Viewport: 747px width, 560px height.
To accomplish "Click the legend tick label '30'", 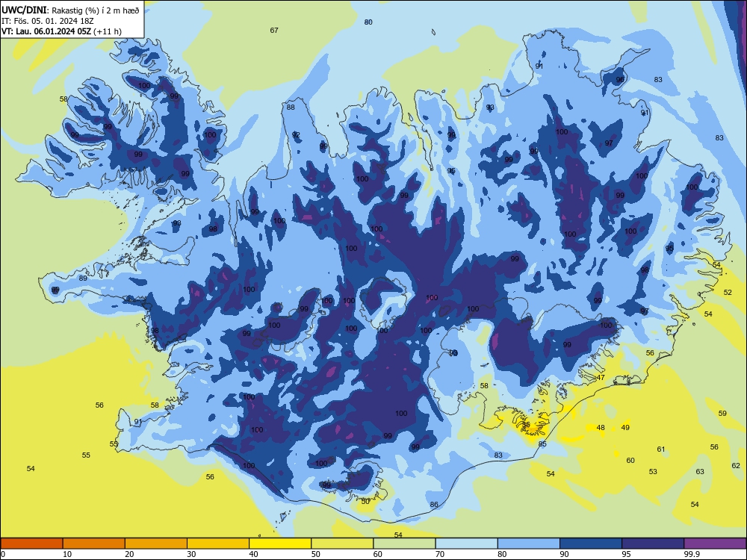I will tap(191, 554).
